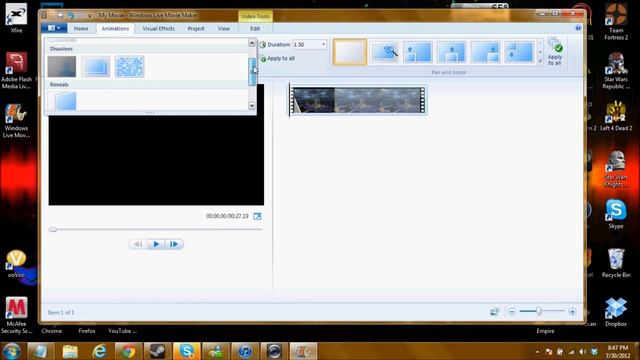The height and width of the screenshot is (360, 640).
Task: Open the quick access toolbar customize arrow
Action: (90, 16)
